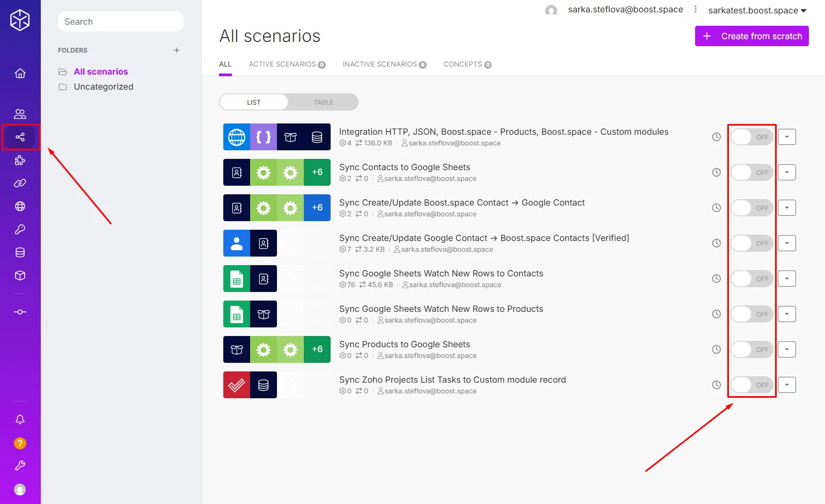Toggle on Sync Contacts to Google Sheets
Viewport: 825px width, 504px height.
752,172
